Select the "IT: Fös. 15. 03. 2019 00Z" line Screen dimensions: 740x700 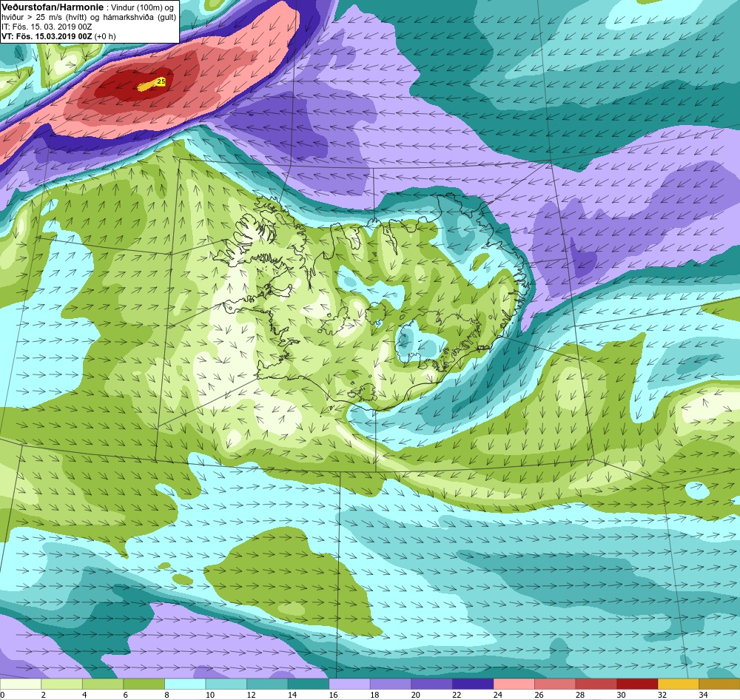pyautogui.click(x=46, y=27)
